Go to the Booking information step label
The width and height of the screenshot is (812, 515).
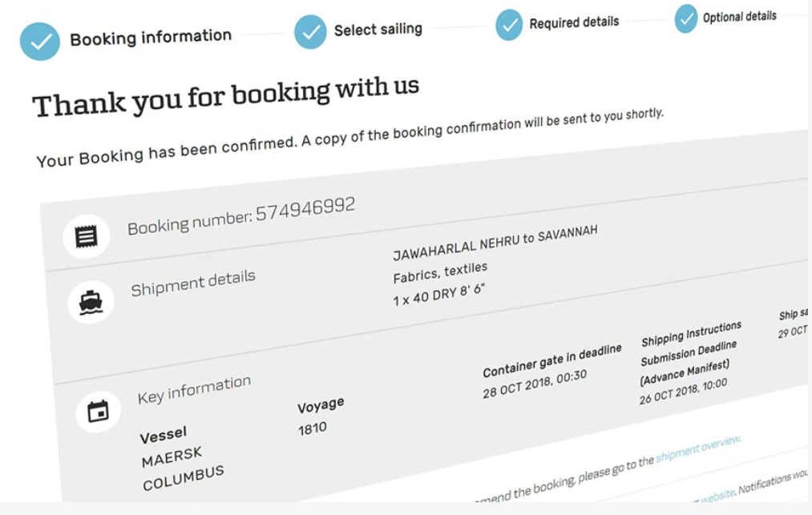click(151, 37)
